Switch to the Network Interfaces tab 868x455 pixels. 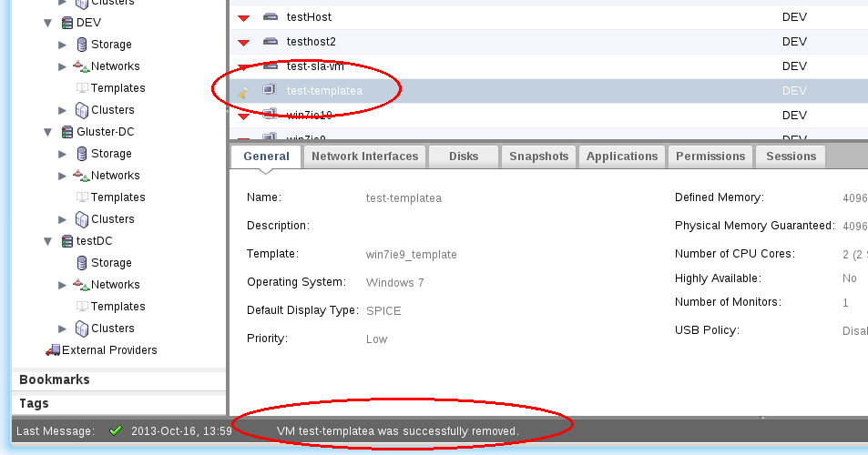tap(364, 157)
